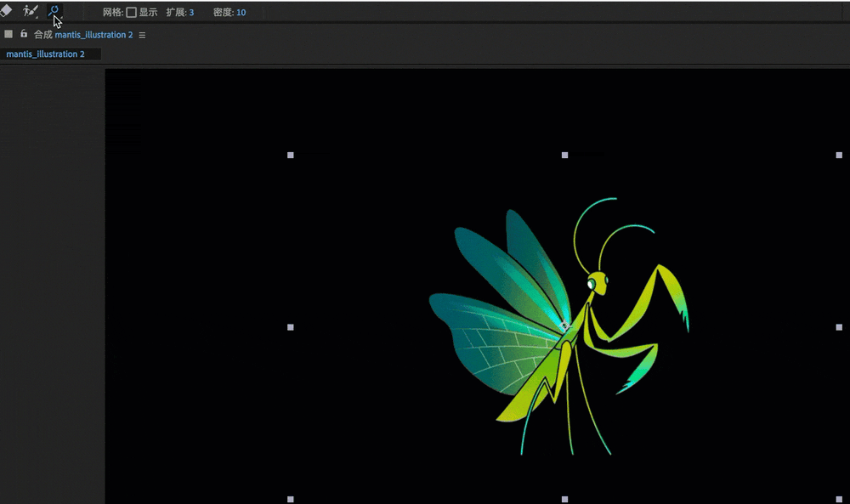Click the bottom-center layer transform handle

[x=565, y=499]
